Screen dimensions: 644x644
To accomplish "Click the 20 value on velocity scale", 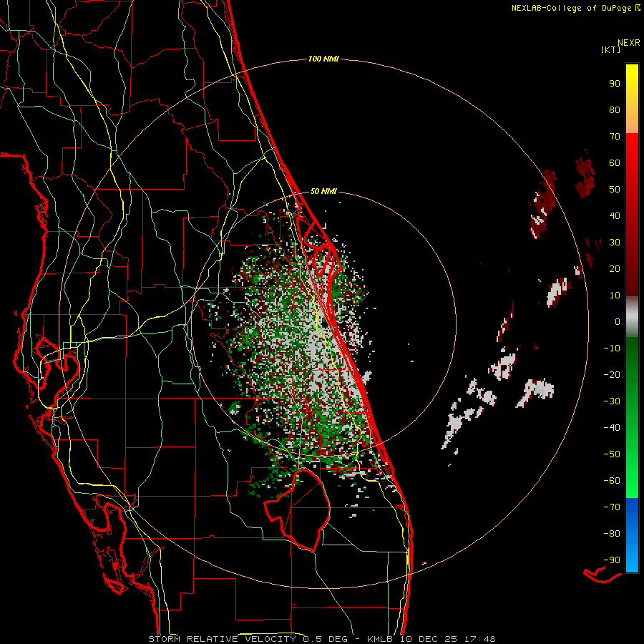I will [x=615, y=268].
